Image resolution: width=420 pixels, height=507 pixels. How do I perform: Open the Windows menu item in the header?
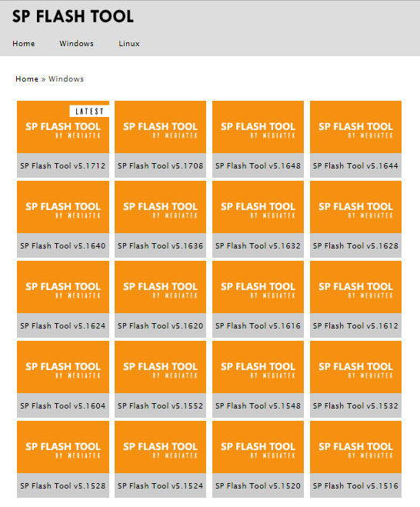[76, 43]
